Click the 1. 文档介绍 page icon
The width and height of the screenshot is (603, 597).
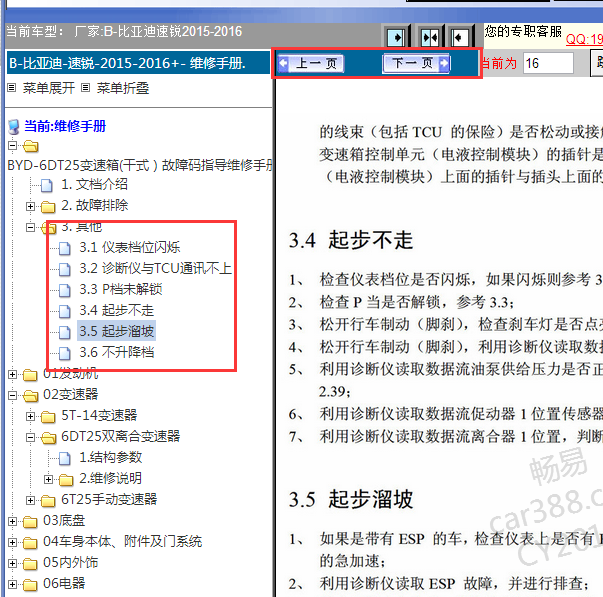[47, 185]
